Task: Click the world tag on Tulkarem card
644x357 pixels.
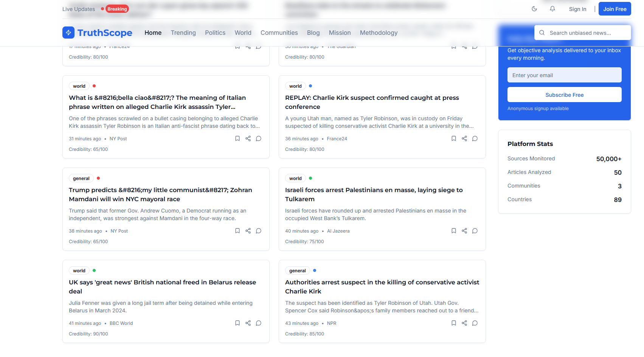Action: 295,178
